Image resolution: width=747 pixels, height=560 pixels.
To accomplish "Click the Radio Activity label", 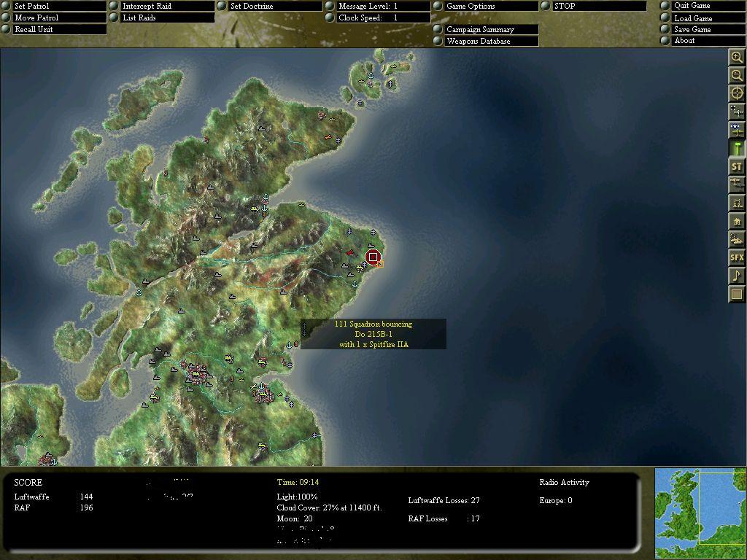I will point(564,483).
